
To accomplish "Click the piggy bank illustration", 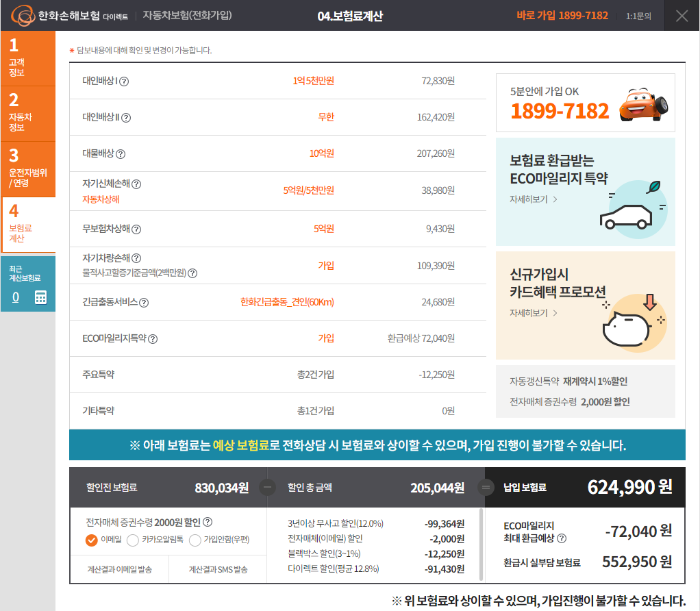I will [634, 322].
